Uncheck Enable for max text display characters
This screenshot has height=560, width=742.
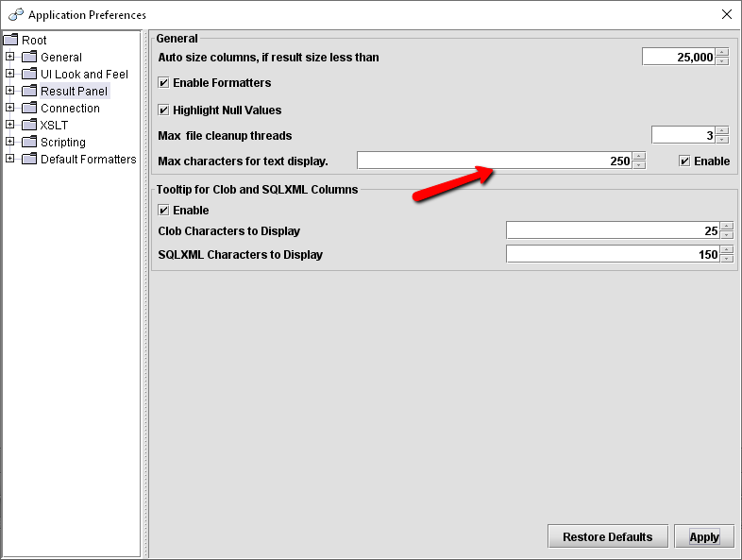[x=684, y=161]
